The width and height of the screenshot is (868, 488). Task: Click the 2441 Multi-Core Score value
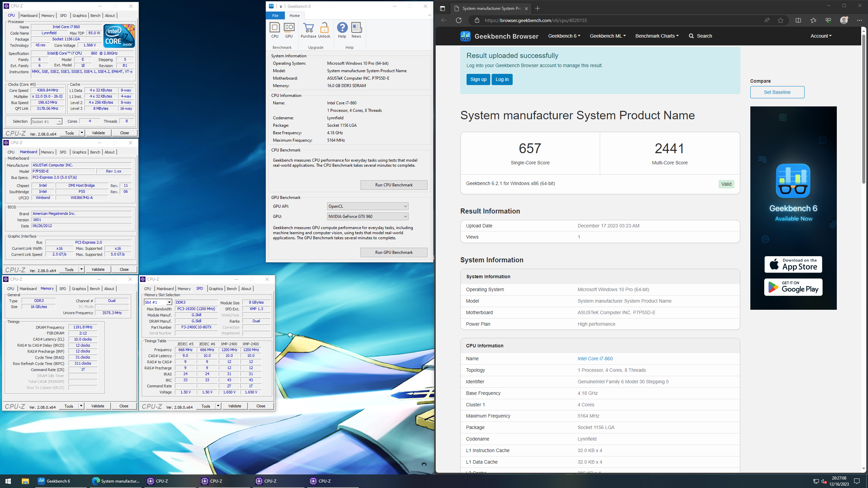tap(669, 148)
